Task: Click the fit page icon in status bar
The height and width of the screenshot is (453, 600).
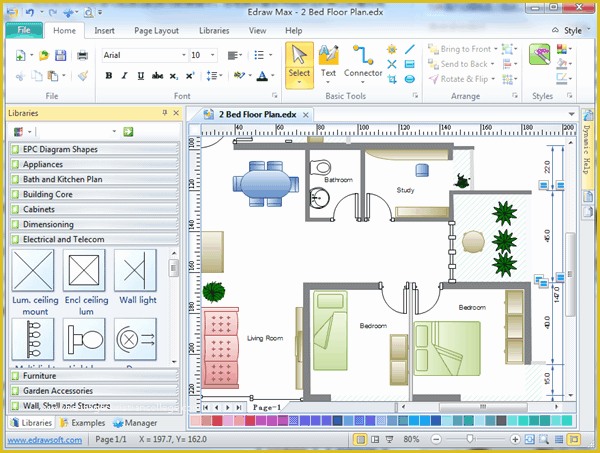Action: [530, 439]
